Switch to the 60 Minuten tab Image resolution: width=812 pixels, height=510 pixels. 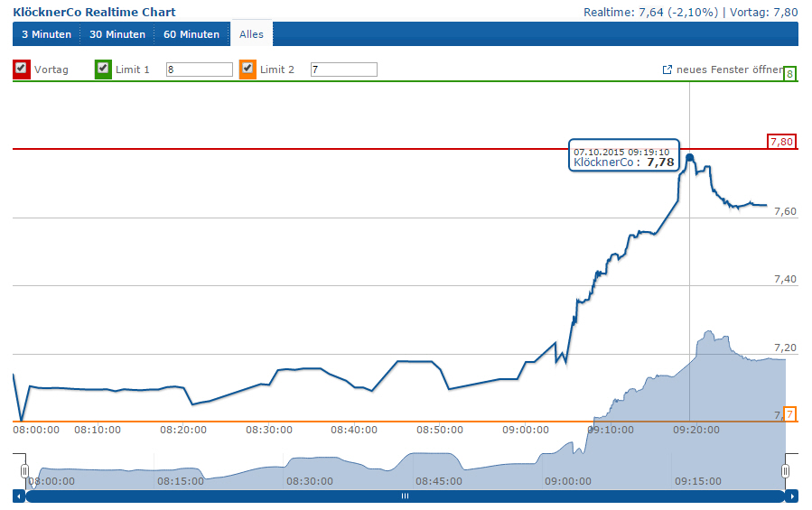coord(191,34)
